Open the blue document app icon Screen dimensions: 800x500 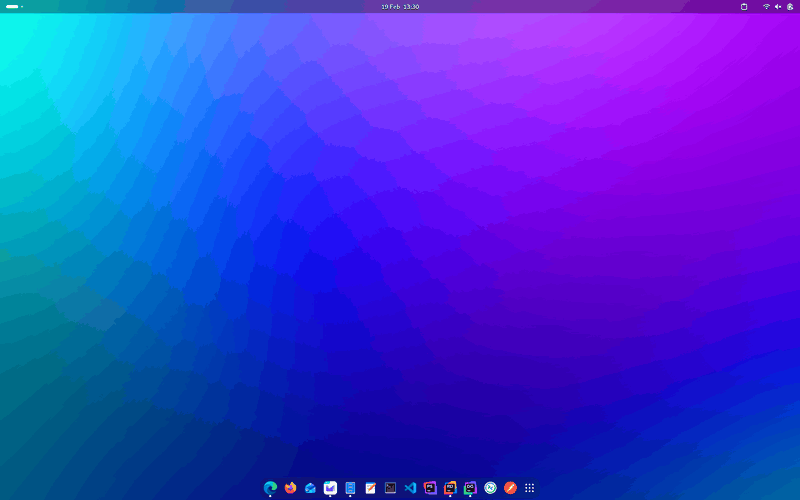[x=350, y=487]
